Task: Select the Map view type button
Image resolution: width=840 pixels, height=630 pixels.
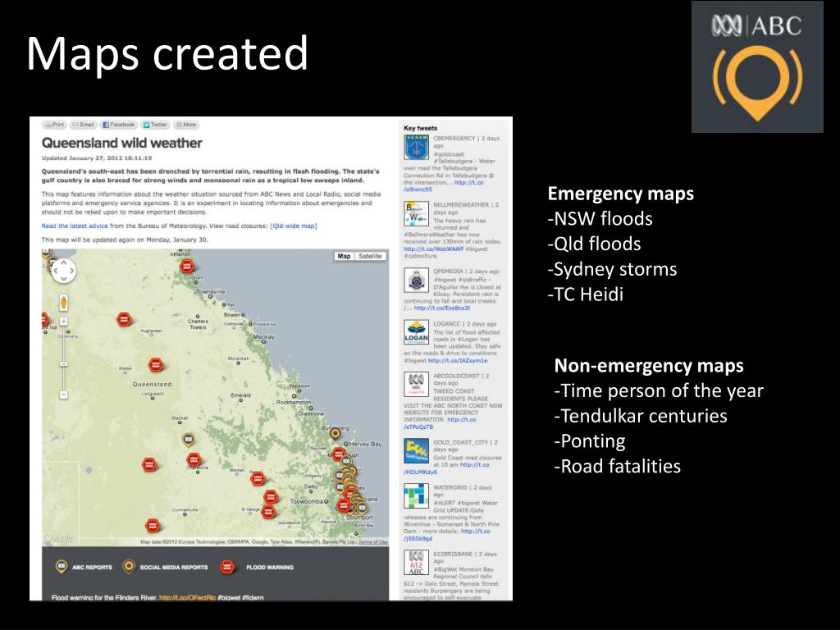Action: (344, 256)
